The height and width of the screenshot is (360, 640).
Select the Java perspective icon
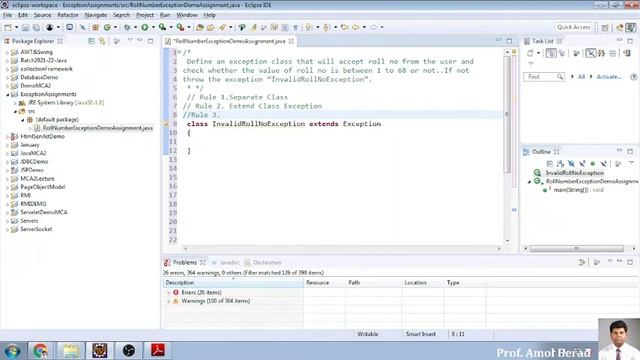[x=631, y=27]
